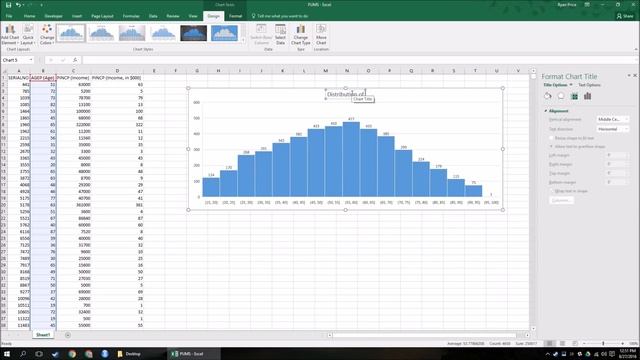
Task: Undo the last action
Action: click(x=18, y=5)
